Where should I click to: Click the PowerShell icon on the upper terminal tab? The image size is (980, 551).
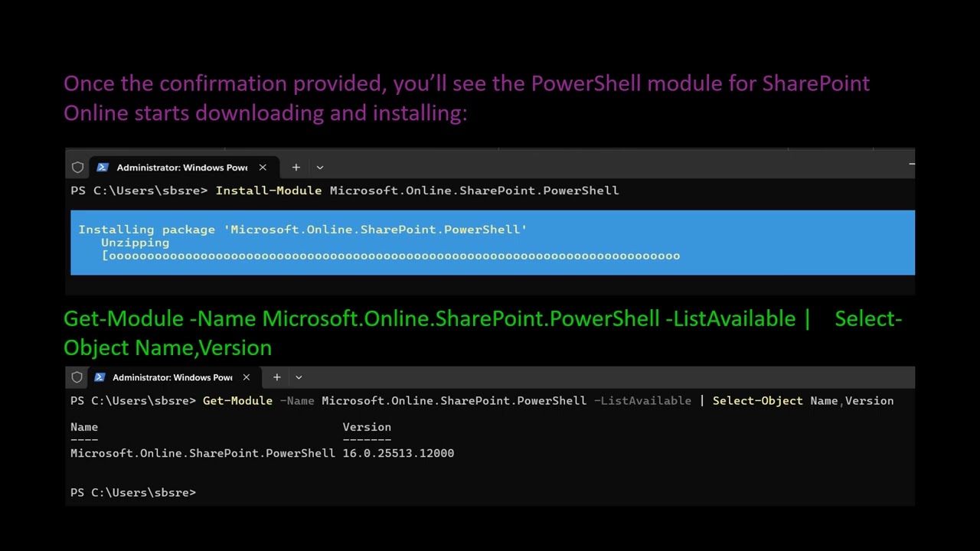point(102,168)
